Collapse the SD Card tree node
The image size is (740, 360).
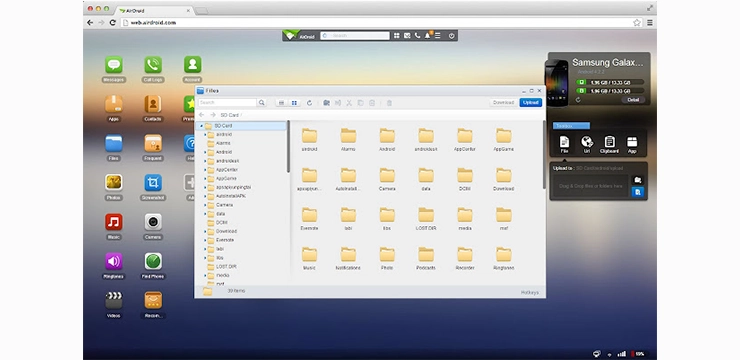(202, 126)
